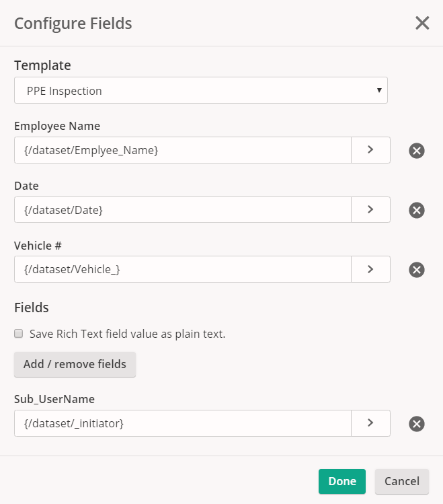Cancel the field configuration

(x=402, y=481)
